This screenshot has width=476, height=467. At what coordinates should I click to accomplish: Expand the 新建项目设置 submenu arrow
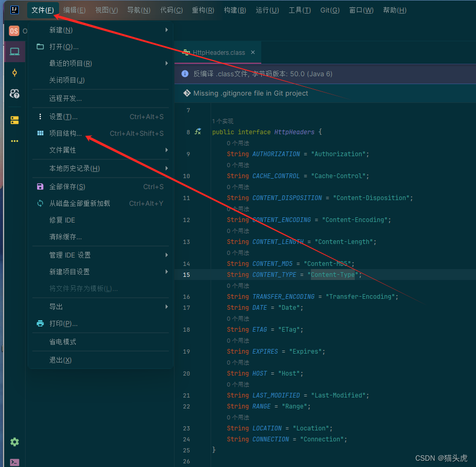tap(166, 272)
